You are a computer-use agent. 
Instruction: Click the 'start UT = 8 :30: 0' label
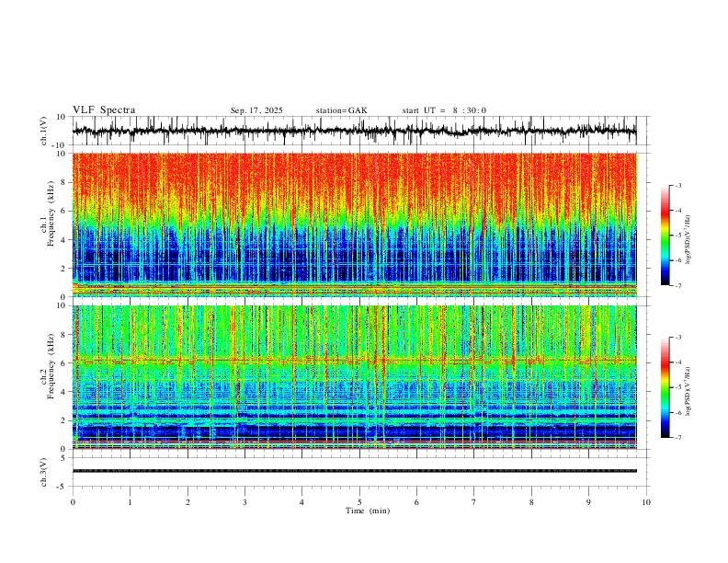[444, 110]
